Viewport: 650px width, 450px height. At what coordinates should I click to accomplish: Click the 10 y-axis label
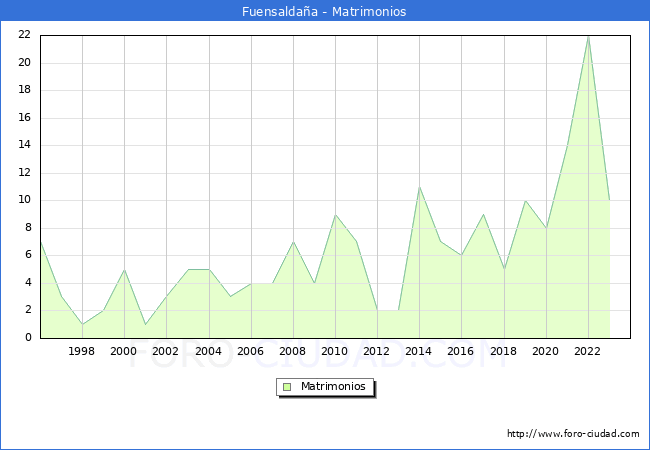(25, 200)
